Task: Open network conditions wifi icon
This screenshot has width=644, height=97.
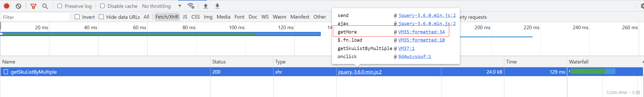Action: (x=191, y=6)
